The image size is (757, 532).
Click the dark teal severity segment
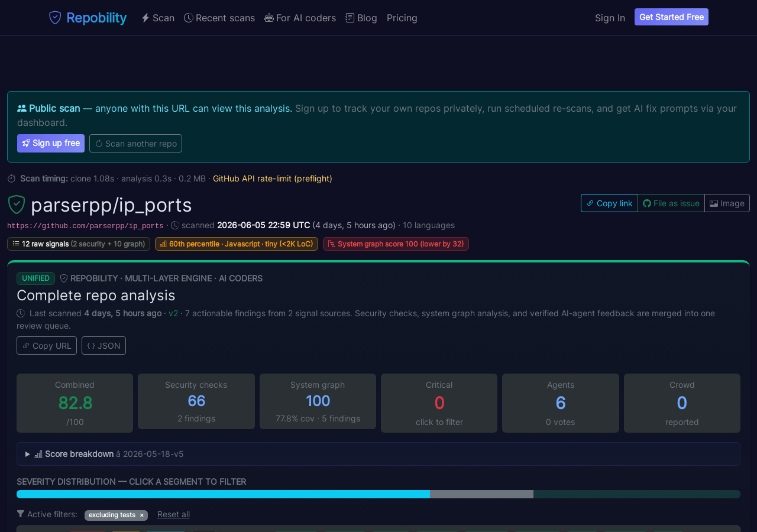(x=637, y=494)
